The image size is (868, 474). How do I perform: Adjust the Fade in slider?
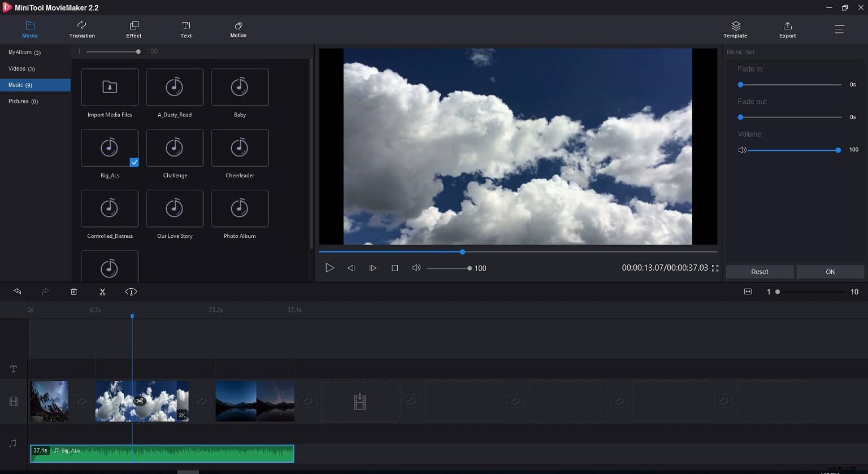point(740,84)
